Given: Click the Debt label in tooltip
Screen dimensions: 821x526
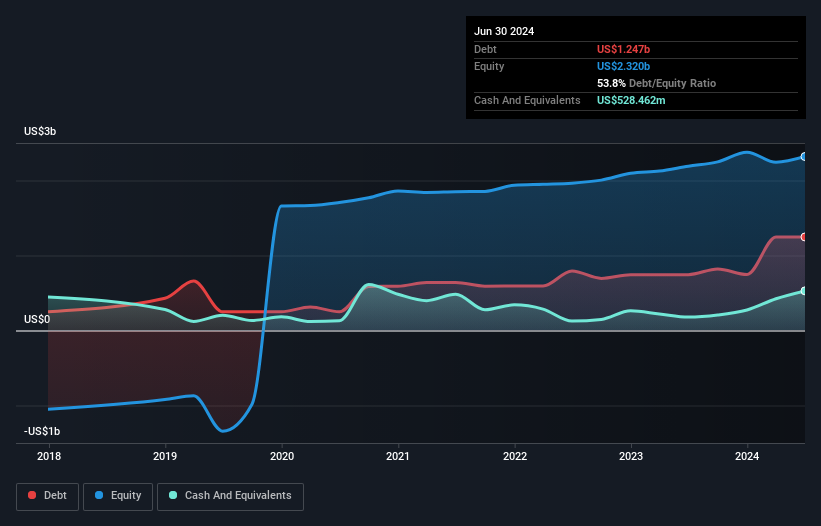Looking at the screenshot, I should point(485,49).
